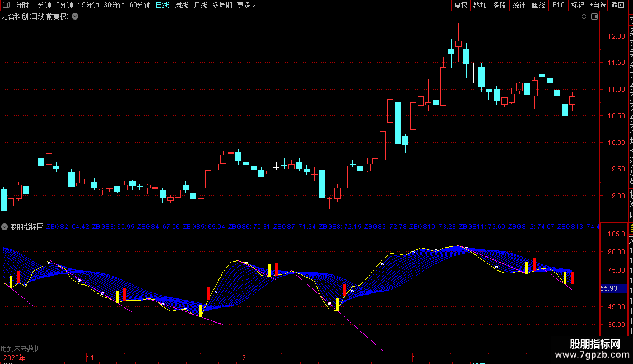Viewport: 633px width, 364px height.
Task: Click the 叠加 overlay button
Action: click(x=480, y=5)
